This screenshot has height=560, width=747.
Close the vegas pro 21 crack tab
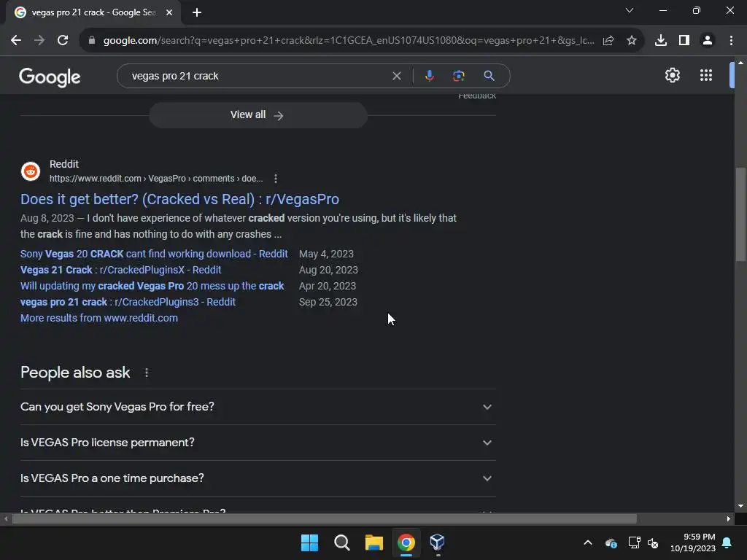pos(169,12)
